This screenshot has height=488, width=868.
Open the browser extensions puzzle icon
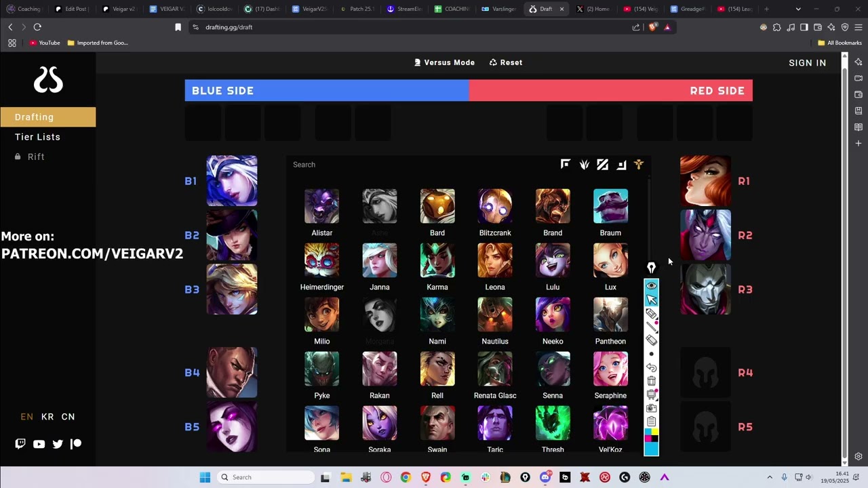[776, 27]
